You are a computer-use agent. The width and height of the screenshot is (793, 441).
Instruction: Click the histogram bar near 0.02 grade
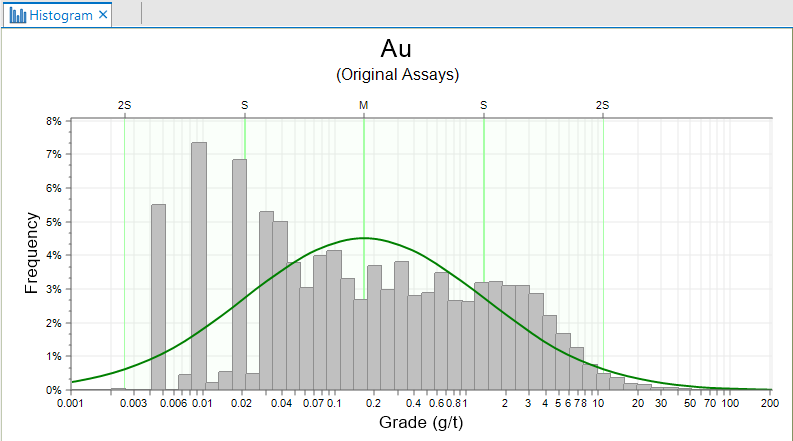tap(240, 275)
